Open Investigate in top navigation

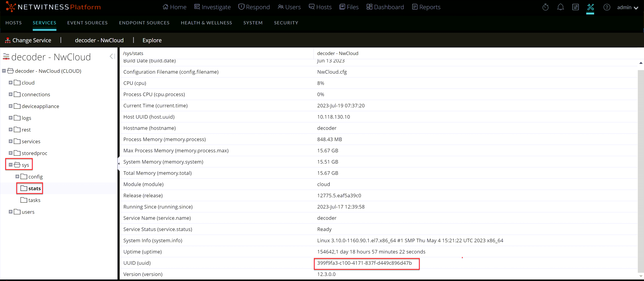click(x=212, y=7)
